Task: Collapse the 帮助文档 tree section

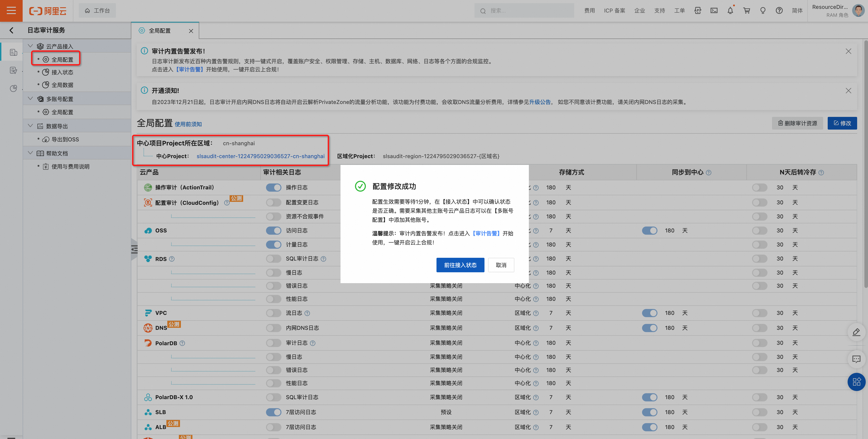Action: tap(30, 153)
